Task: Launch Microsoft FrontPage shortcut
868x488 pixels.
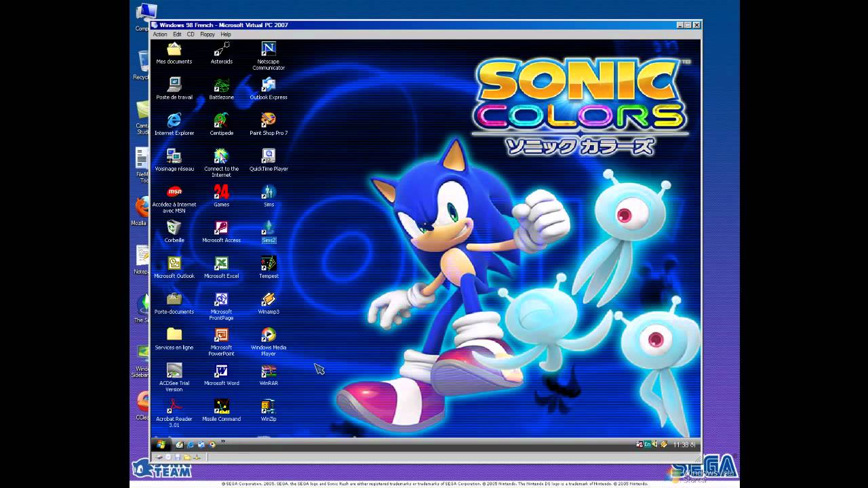Action: pos(222,306)
